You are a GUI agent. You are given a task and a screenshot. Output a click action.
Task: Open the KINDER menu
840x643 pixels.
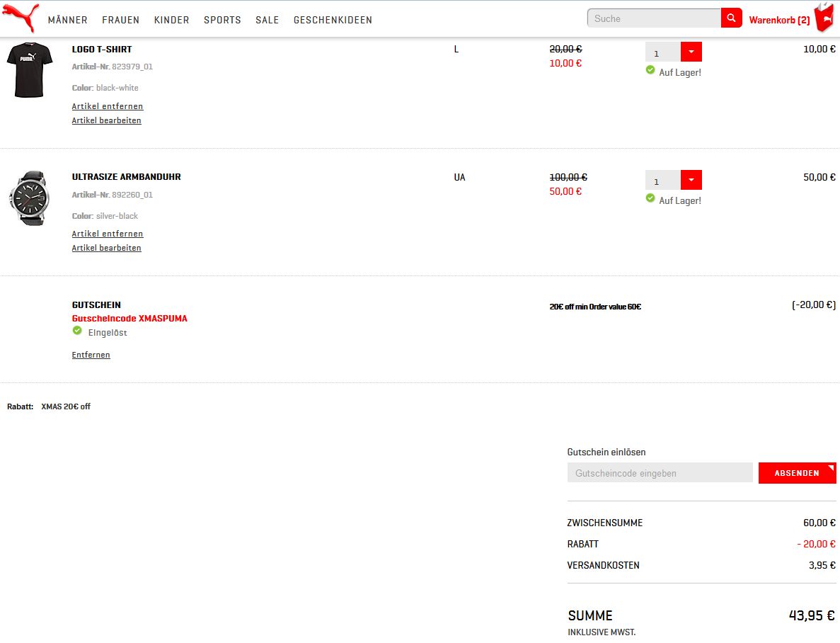pyautogui.click(x=171, y=20)
